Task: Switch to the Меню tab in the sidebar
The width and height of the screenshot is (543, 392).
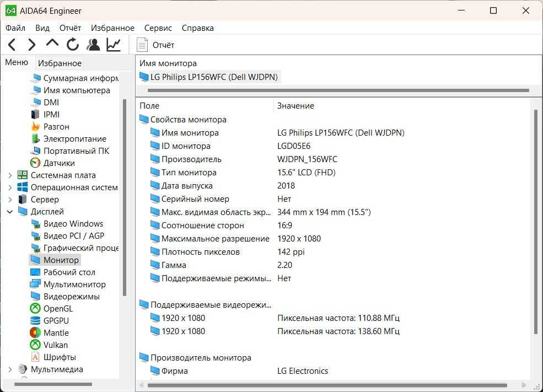Action: tap(17, 62)
